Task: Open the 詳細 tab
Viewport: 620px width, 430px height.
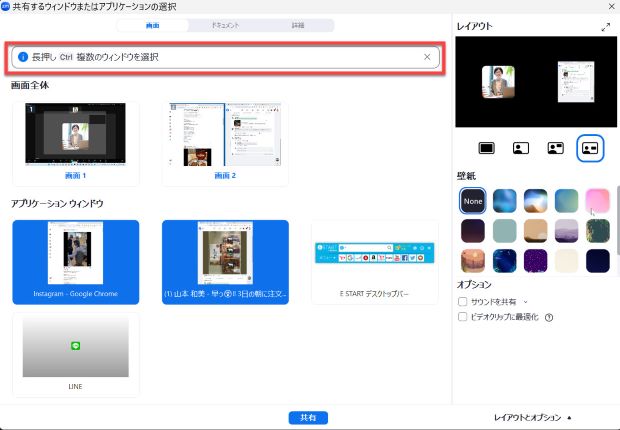Action: pyautogui.click(x=298, y=25)
